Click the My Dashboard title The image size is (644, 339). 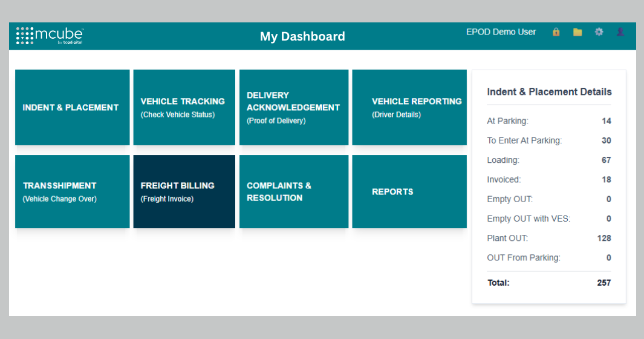pos(302,36)
